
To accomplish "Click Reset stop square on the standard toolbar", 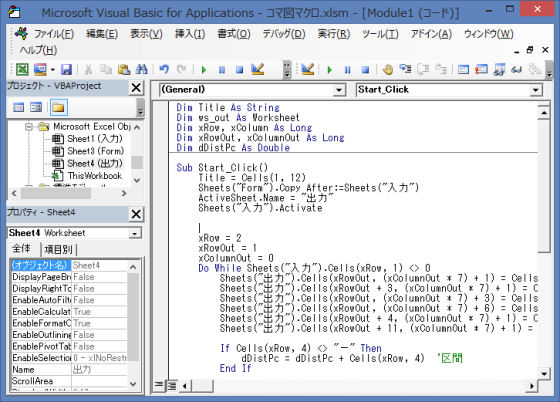I will [x=240, y=70].
